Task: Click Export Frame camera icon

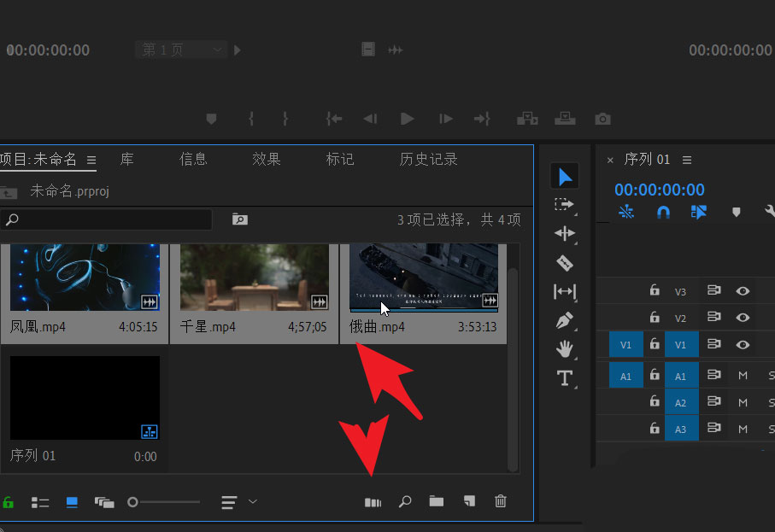Action: tap(602, 119)
